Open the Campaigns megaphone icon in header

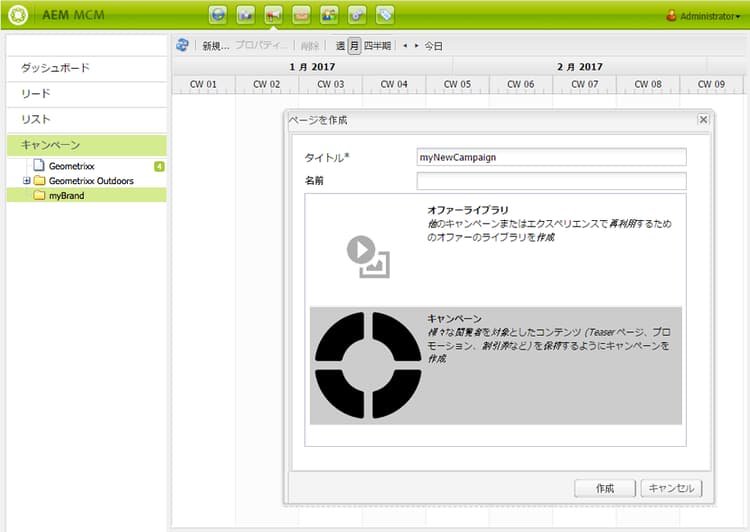[x=274, y=15]
